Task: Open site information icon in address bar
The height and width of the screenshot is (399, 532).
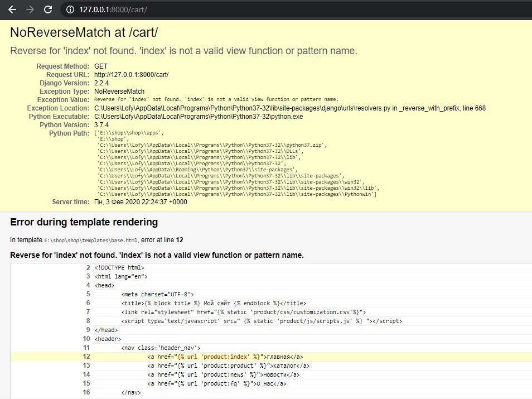Action: (70, 9)
